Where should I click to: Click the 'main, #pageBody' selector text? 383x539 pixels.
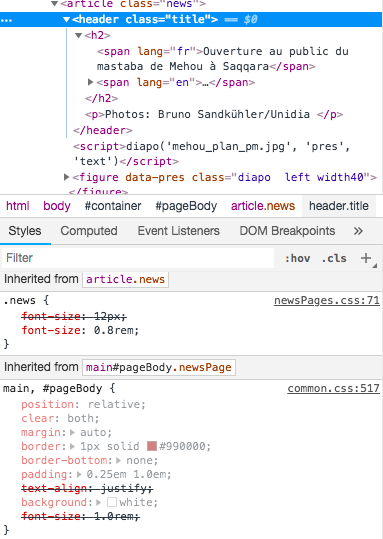click(x=53, y=388)
